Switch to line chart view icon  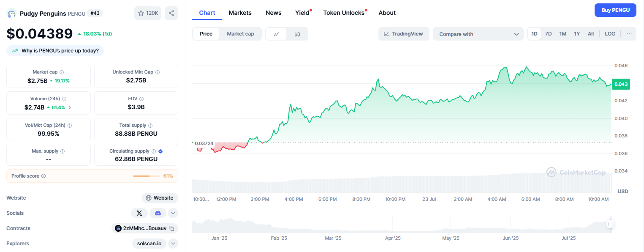point(276,34)
